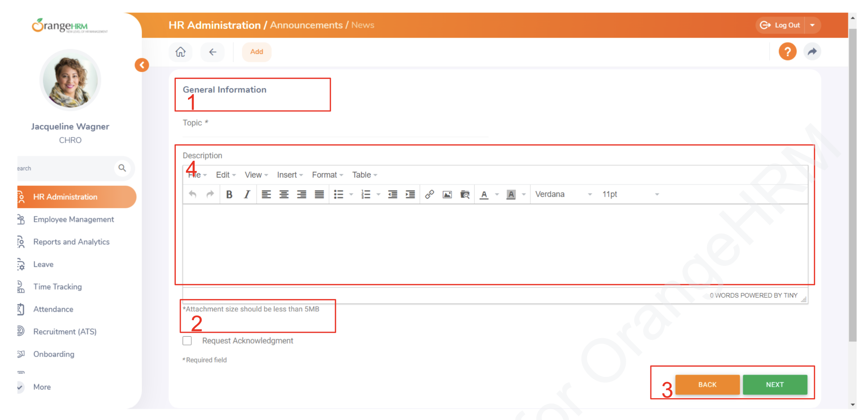The image size is (868, 420).
Task: Open Announcements breadcrumb link
Action: pos(306,25)
